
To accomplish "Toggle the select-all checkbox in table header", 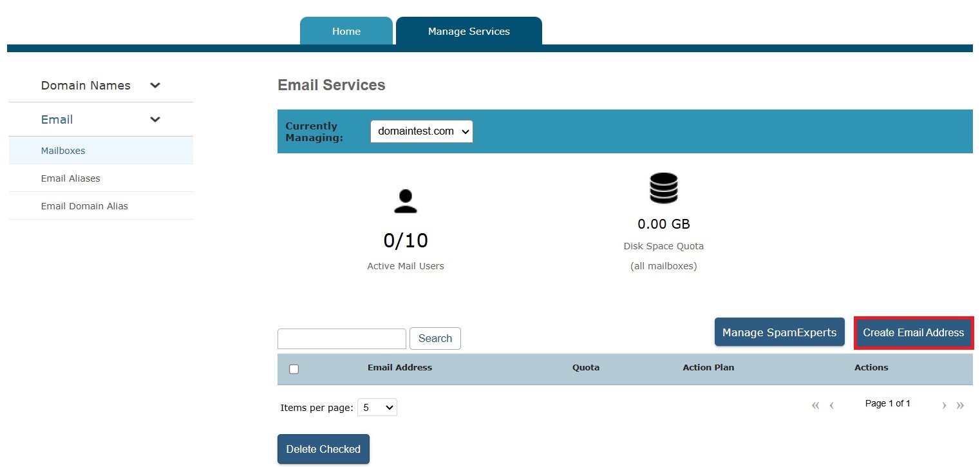I will tap(294, 369).
